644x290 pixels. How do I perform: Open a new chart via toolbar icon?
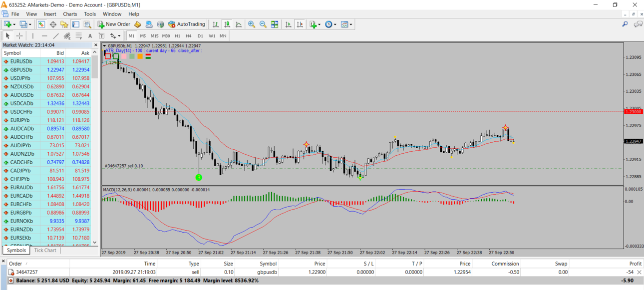pos(7,24)
